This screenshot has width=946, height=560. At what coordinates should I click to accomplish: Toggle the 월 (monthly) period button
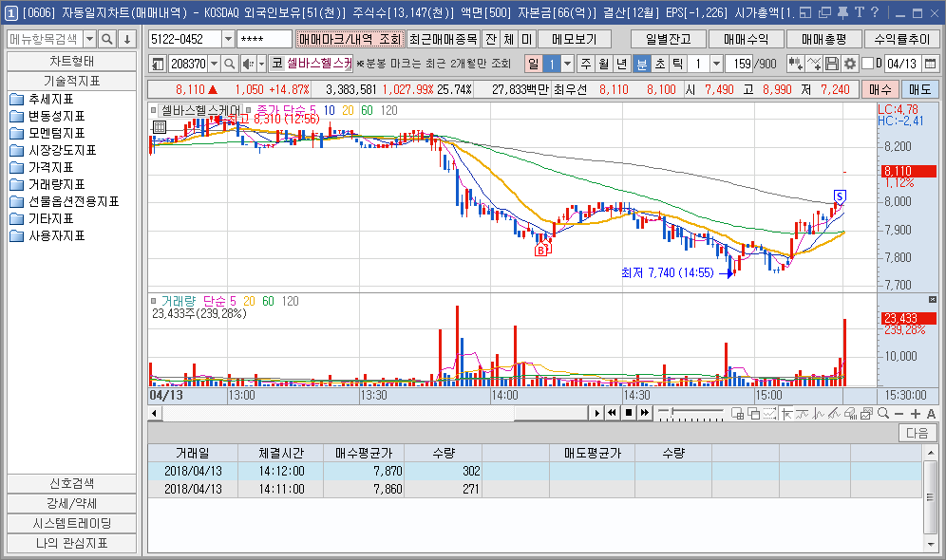click(603, 64)
